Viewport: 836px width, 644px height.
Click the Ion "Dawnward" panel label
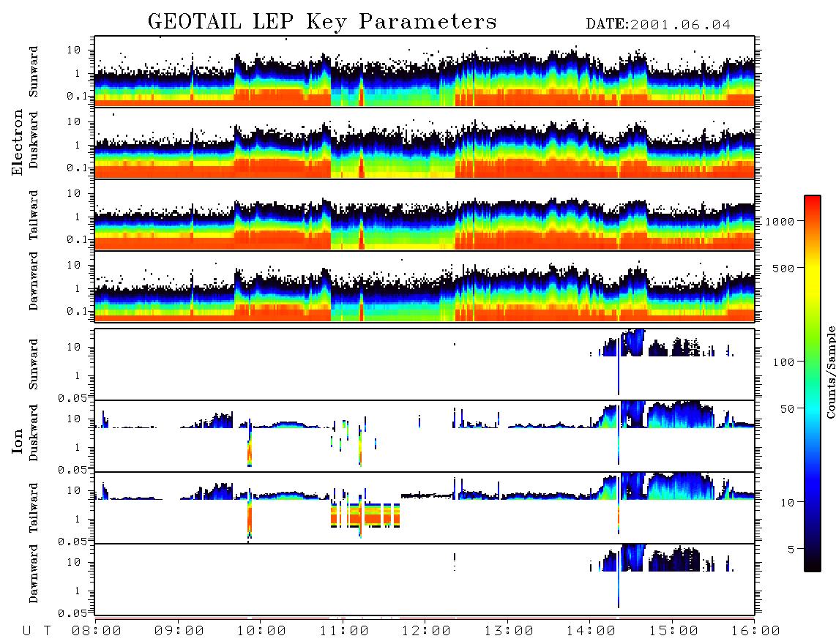[34, 574]
